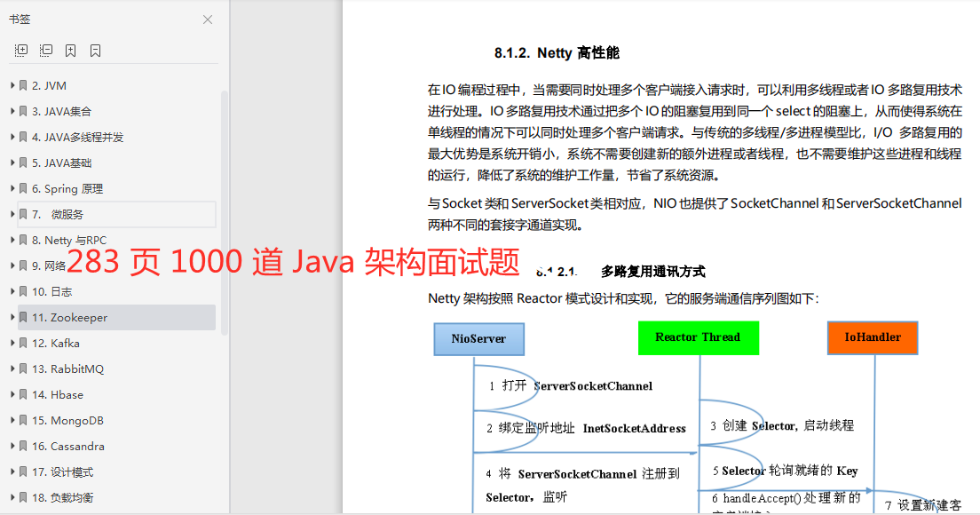The height and width of the screenshot is (515, 980).
Task: Go to bookmark 17. 设计模式
Action: point(62,471)
